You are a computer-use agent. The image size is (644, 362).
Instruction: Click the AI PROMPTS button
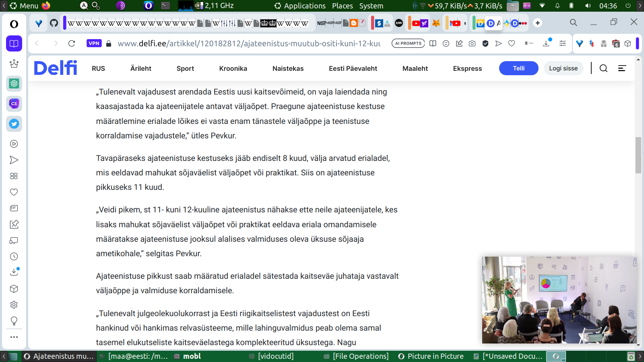tap(408, 43)
